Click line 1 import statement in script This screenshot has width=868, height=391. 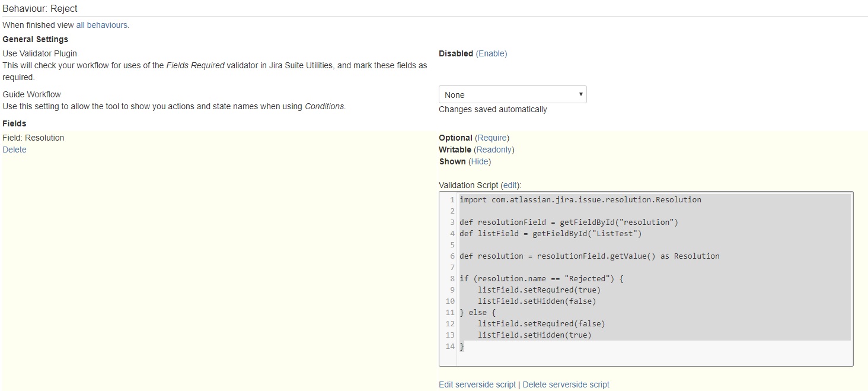coord(580,200)
